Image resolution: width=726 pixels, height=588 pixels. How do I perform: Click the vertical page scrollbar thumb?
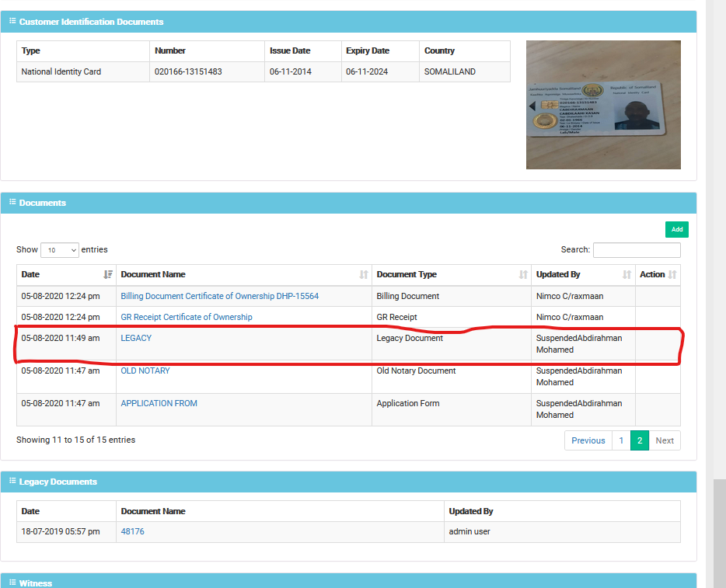(x=720, y=534)
